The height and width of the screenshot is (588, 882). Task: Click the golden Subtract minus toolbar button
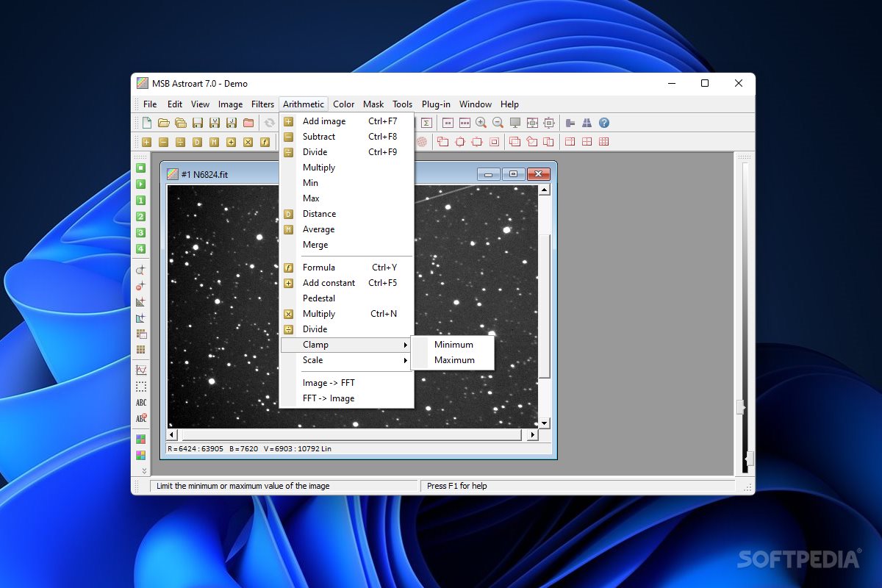point(163,142)
